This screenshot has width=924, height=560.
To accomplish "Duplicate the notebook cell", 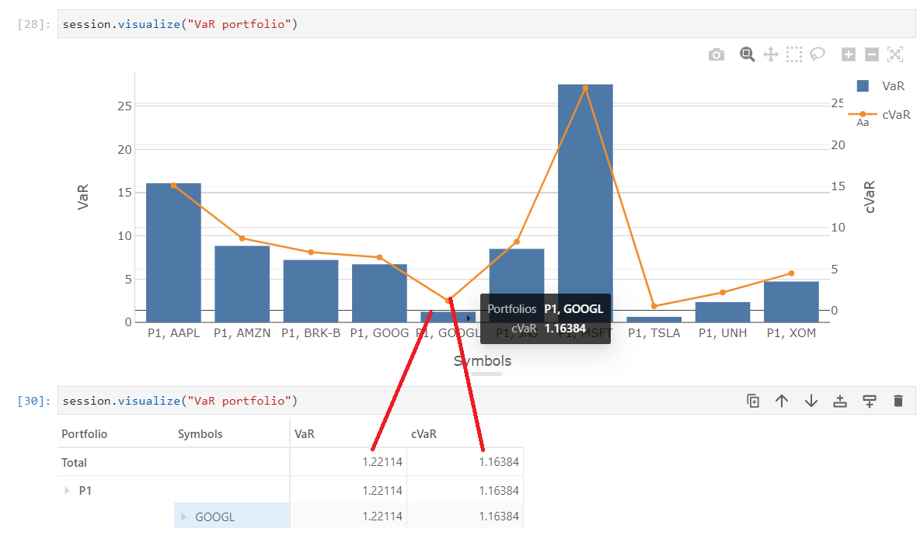I will 752,401.
